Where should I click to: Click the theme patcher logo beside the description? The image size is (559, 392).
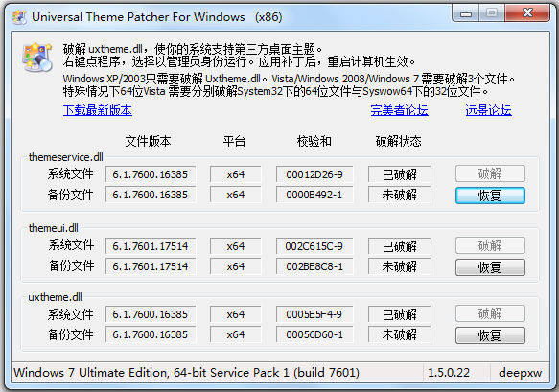coord(37,57)
